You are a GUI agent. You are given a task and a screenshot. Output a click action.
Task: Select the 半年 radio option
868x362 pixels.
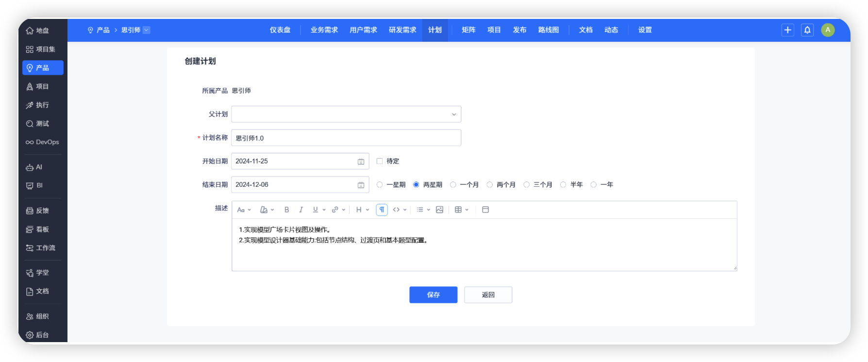pyautogui.click(x=563, y=184)
